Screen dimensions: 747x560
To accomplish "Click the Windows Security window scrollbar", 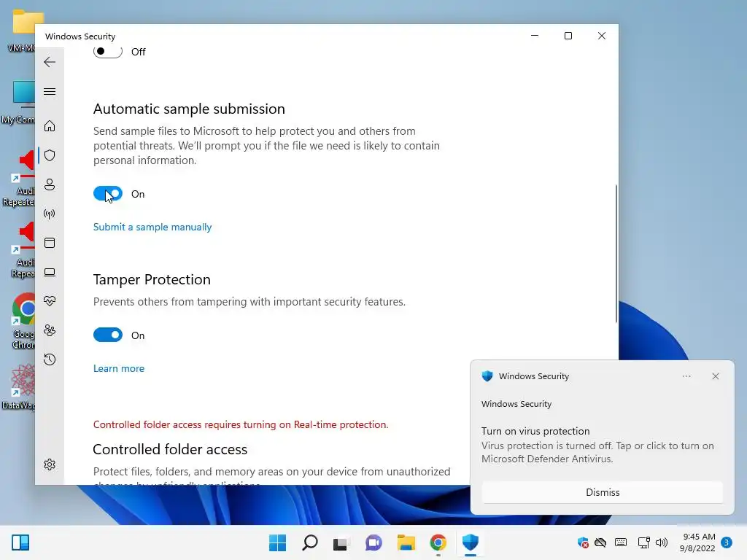I will pos(616,253).
